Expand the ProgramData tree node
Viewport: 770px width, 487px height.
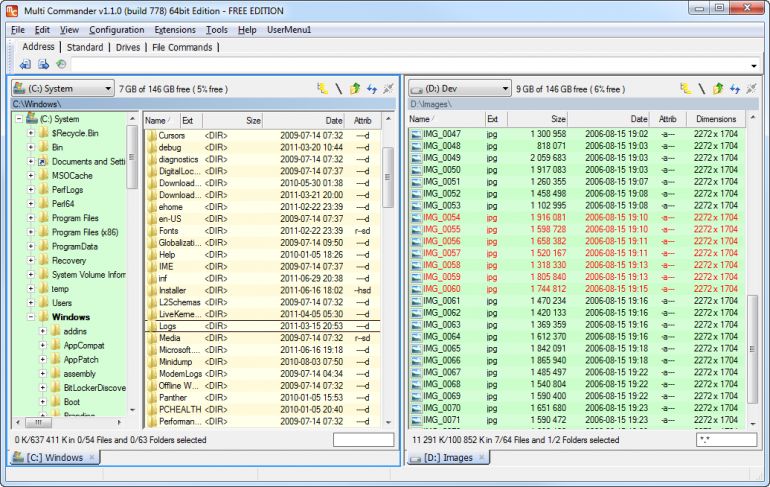(31, 246)
